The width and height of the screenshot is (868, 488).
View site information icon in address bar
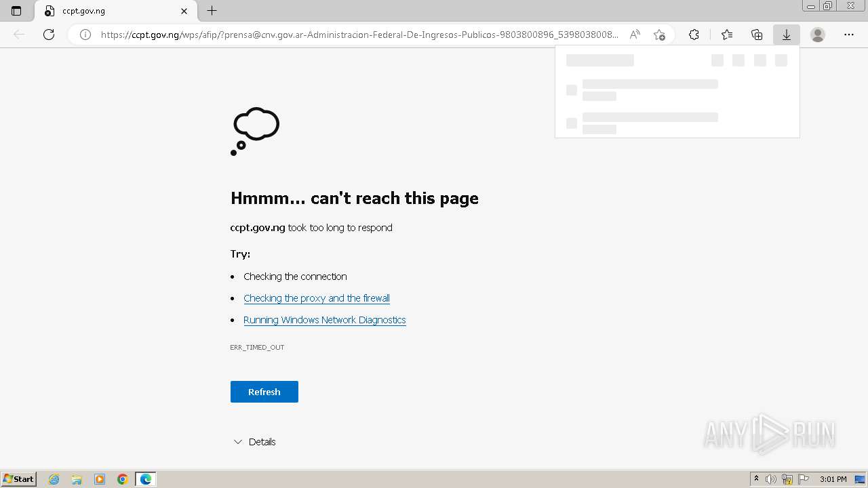pyautogui.click(x=85, y=35)
